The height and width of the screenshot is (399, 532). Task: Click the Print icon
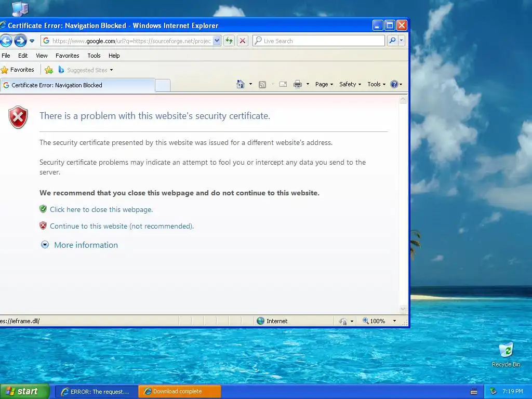click(298, 84)
